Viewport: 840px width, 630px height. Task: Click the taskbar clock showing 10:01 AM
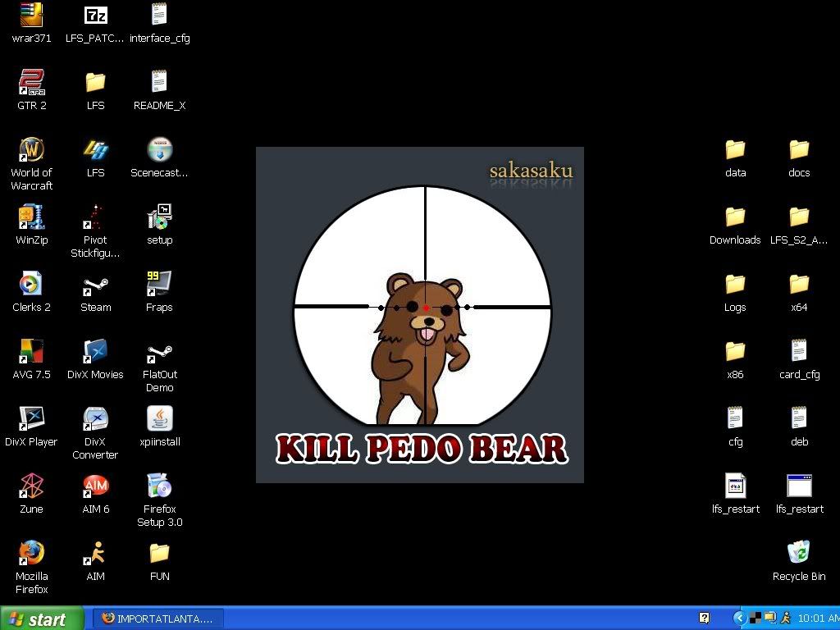point(817,619)
